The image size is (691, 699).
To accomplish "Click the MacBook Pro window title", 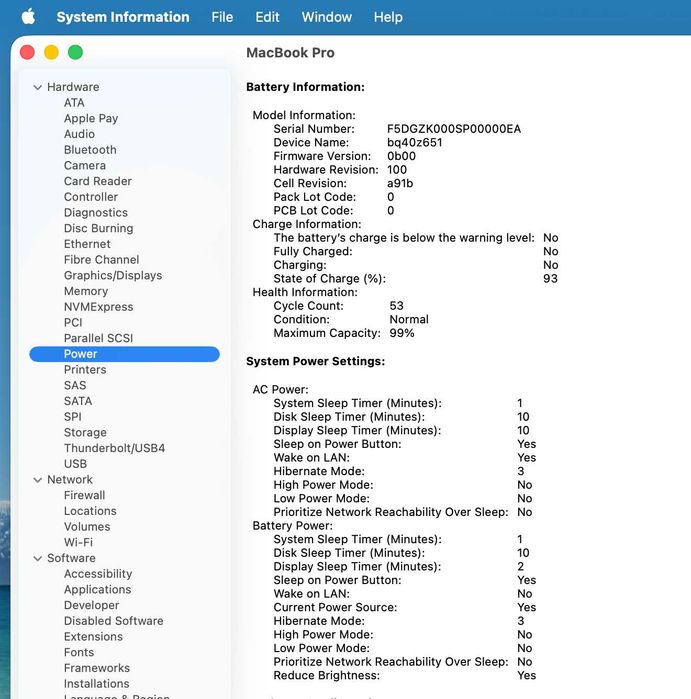I will pos(290,53).
